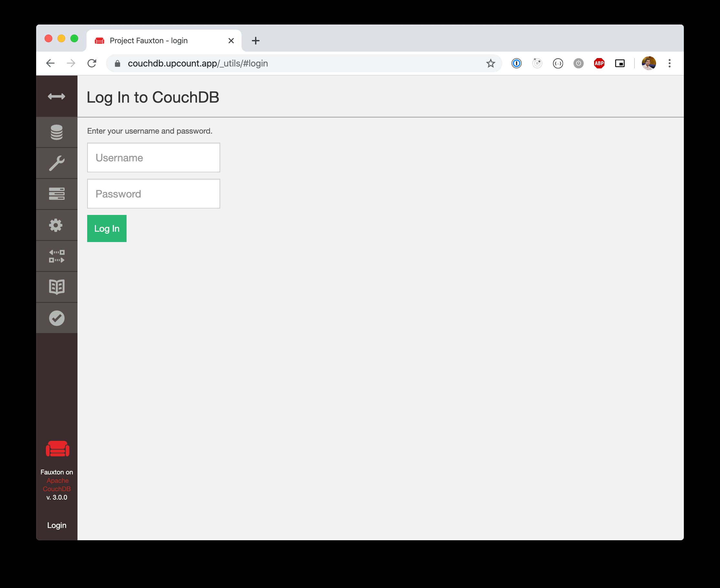Click the Username input field
The height and width of the screenshot is (588, 720).
[x=153, y=157]
